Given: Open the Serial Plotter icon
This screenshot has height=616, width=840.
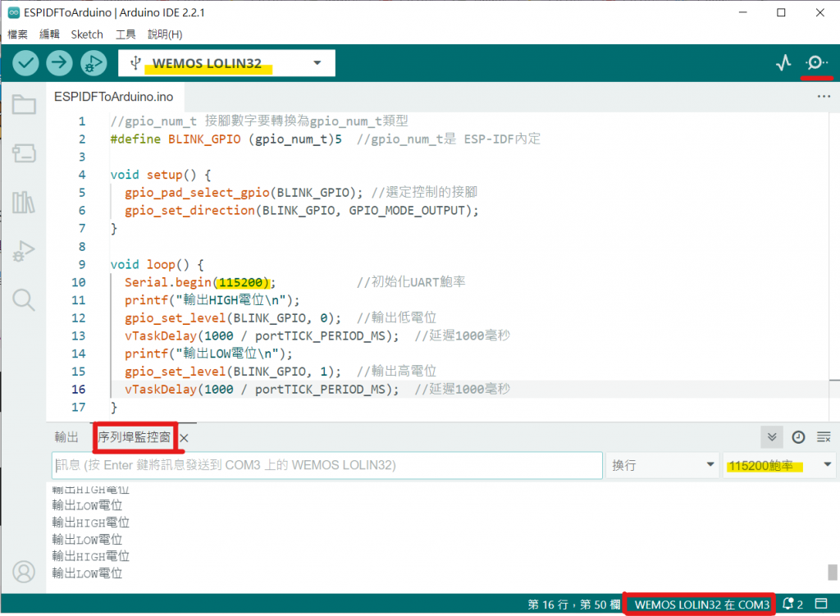Looking at the screenshot, I should [x=783, y=63].
